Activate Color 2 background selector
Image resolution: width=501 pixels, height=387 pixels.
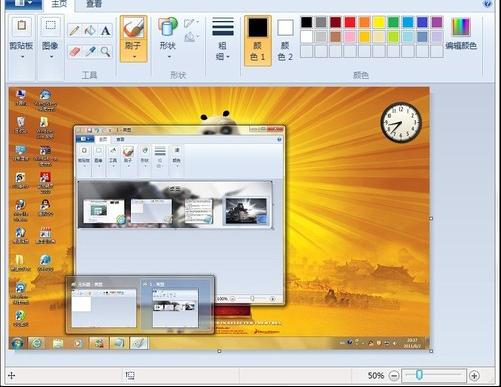tap(285, 40)
